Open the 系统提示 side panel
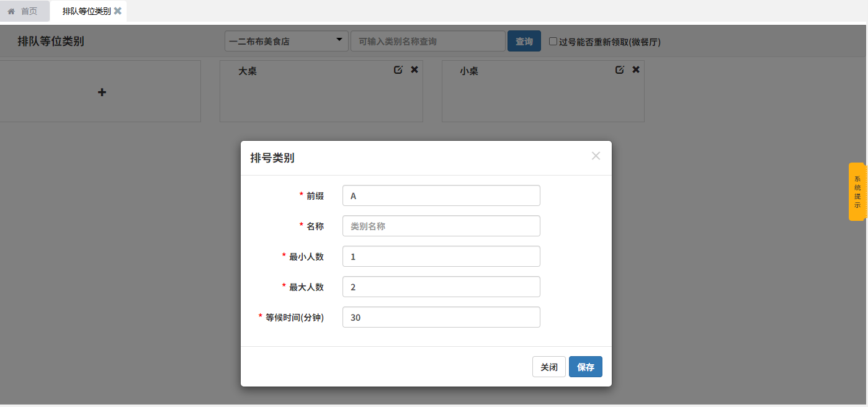Screen dimensions: 868x407 click(857, 192)
